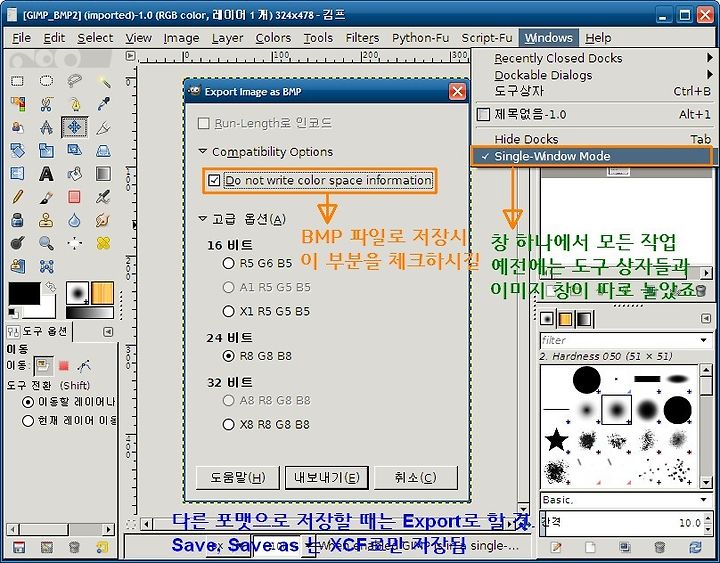Toggle 'Do not write color space information'

pyautogui.click(x=319, y=180)
